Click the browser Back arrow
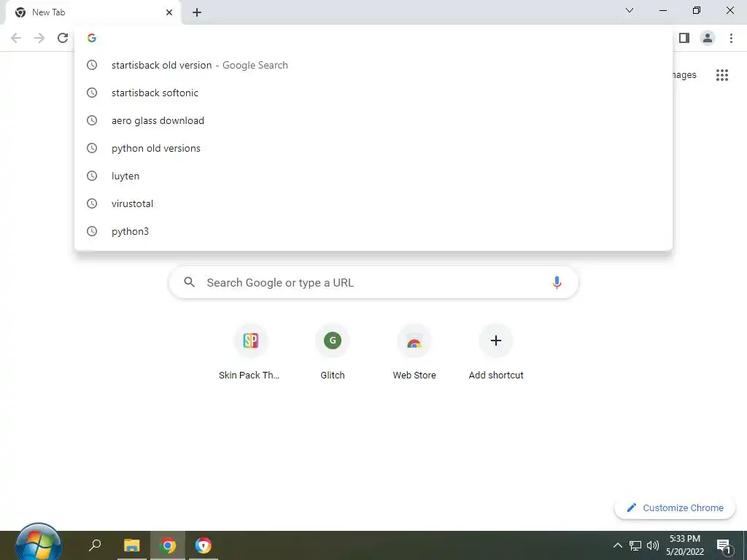 [x=16, y=38]
